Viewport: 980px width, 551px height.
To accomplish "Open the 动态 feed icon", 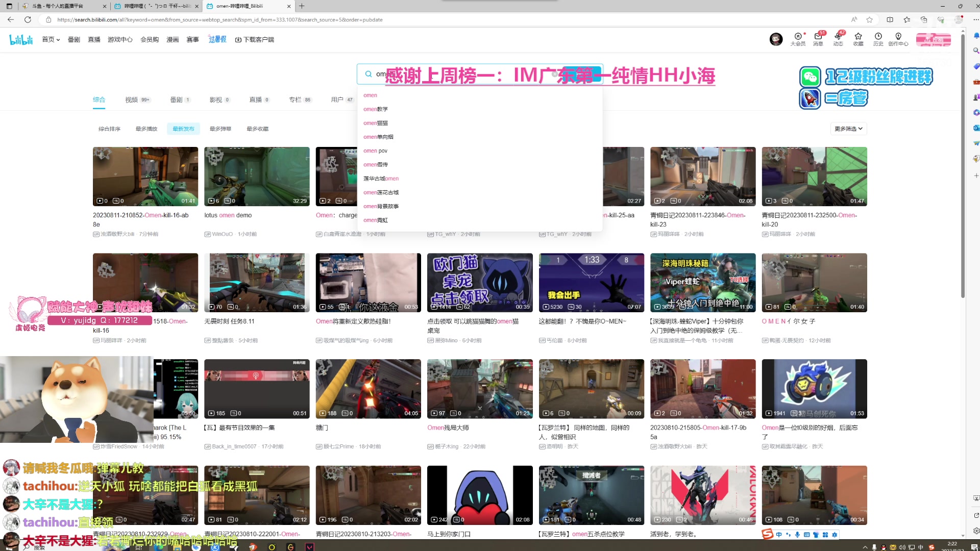I will coord(838,39).
